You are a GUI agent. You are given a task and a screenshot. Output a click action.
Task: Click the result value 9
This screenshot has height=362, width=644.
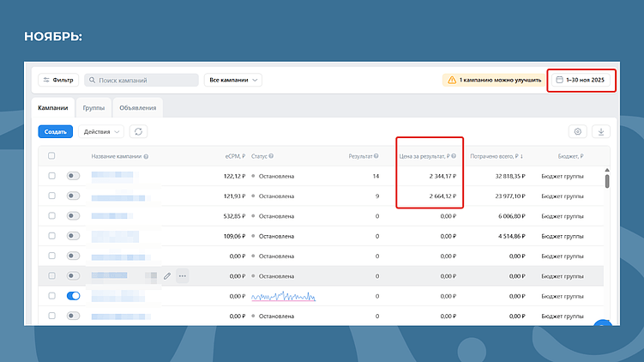pos(377,196)
